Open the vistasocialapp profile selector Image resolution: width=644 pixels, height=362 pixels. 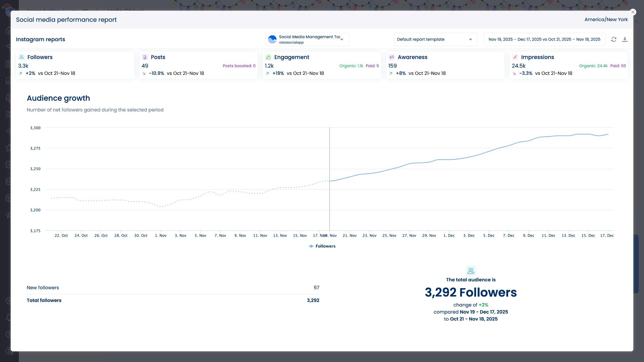tap(307, 39)
